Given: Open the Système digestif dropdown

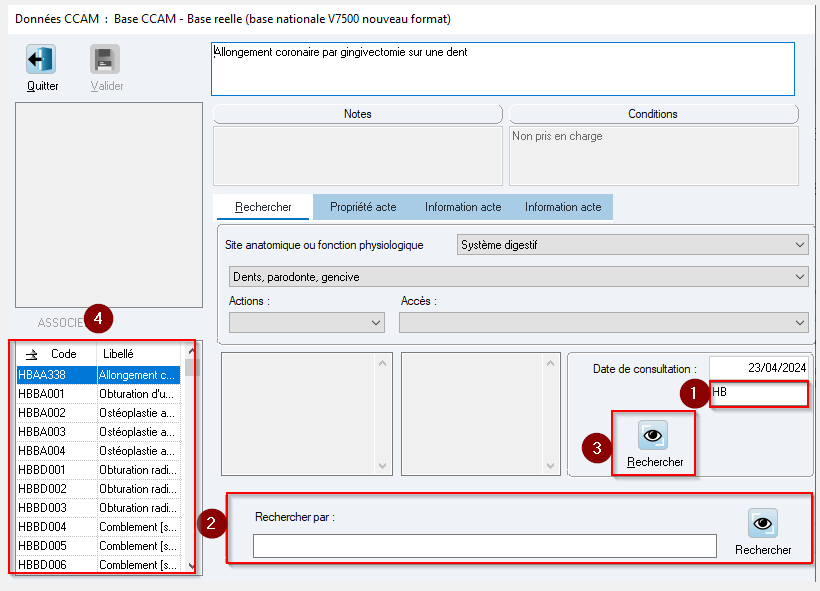Looking at the screenshot, I should pos(632,245).
